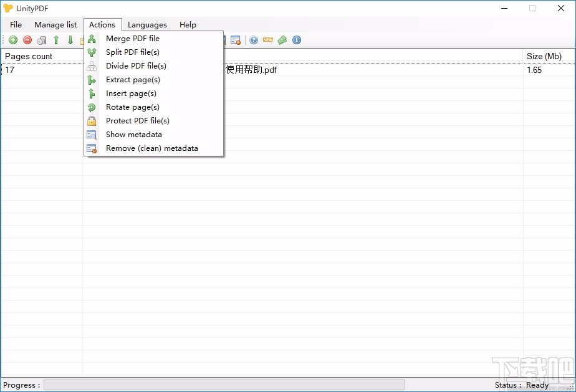The image size is (576, 392).
Task: Open donation page via green money icon
Action: 282,39
